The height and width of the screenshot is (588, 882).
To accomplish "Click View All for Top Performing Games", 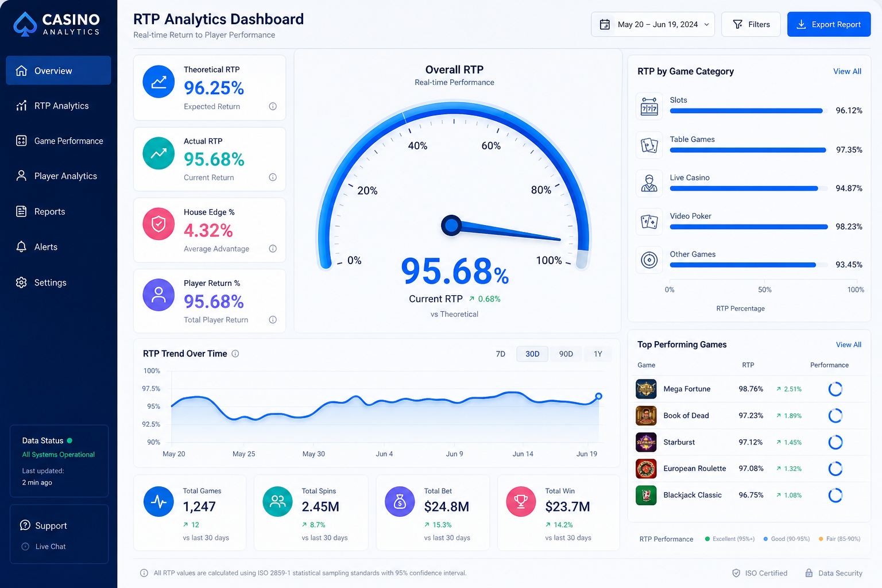I will (x=848, y=345).
